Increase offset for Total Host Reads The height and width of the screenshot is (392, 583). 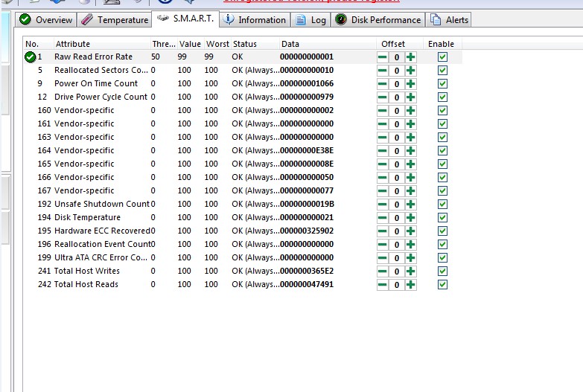coord(410,285)
